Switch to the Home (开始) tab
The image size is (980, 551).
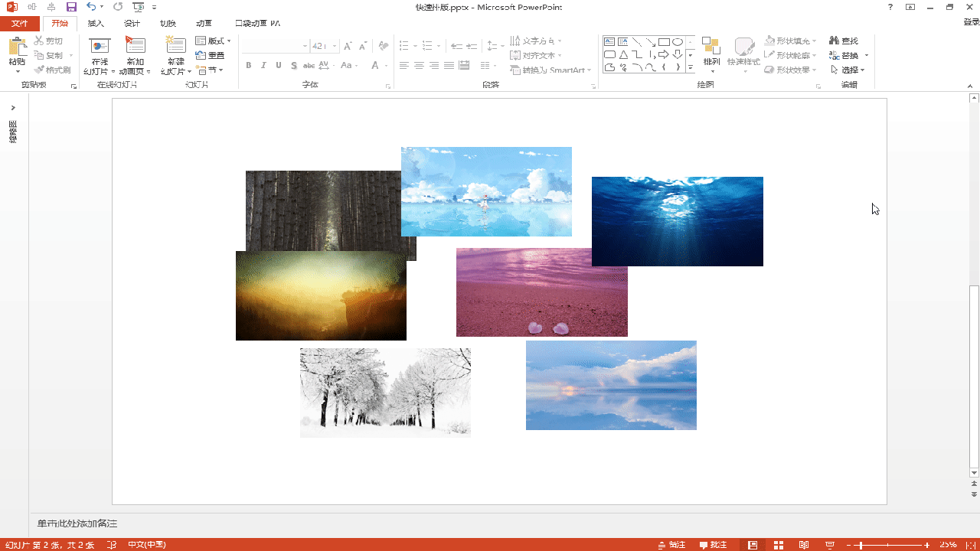coord(60,24)
